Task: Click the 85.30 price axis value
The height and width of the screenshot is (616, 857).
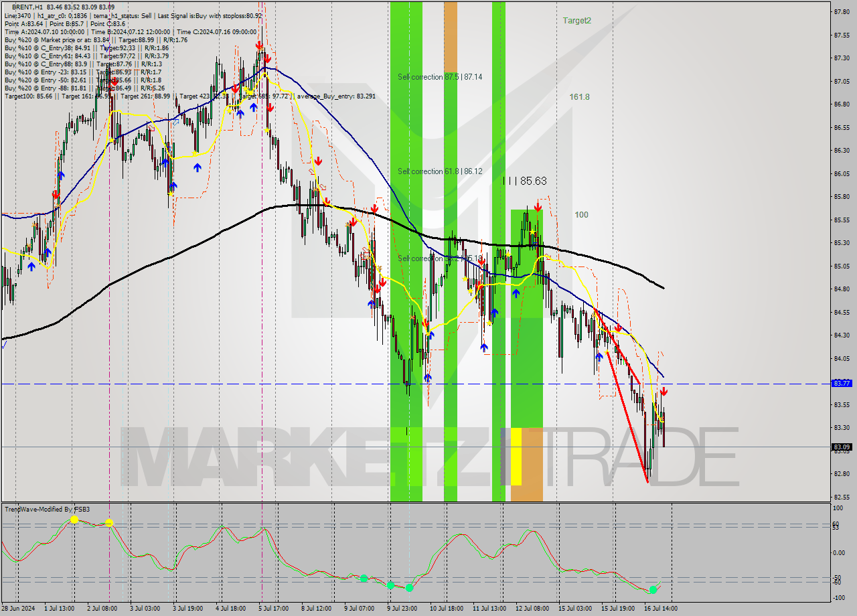Action: 842,243
